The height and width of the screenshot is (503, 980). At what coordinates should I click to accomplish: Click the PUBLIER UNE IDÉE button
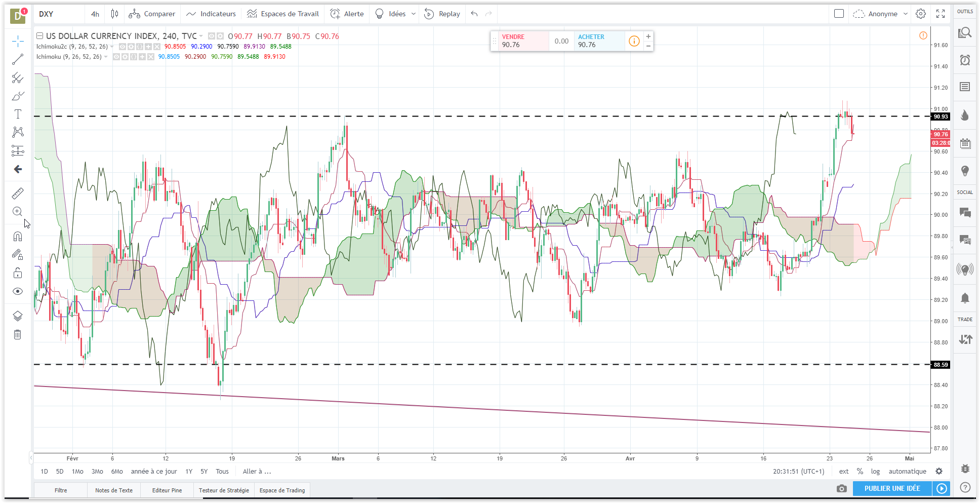(x=892, y=488)
